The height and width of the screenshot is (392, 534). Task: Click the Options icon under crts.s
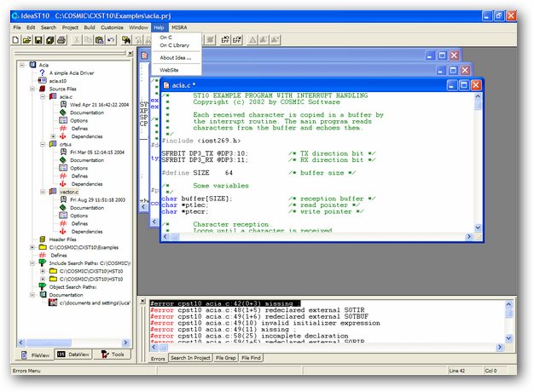(63, 167)
